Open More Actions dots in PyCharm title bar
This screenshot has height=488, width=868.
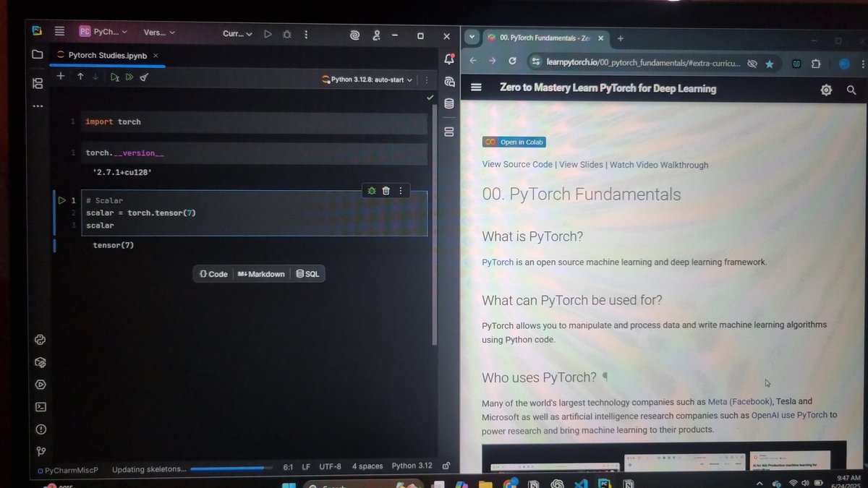[307, 34]
